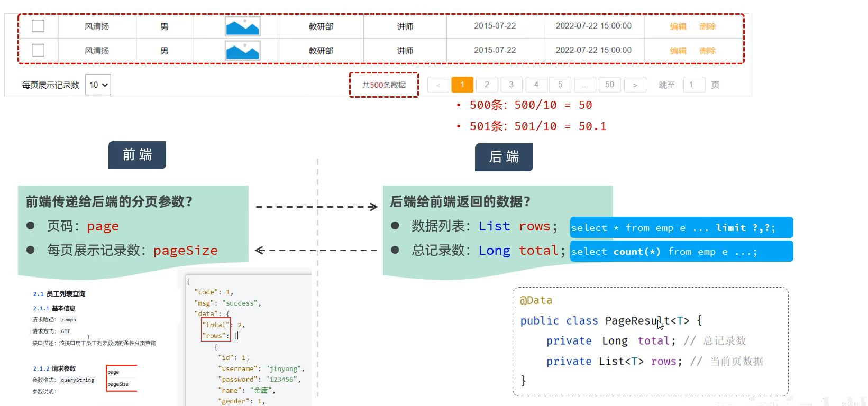Open the records-per-page dropdown showing 10
868x406 pixels.
(x=98, y=85)
